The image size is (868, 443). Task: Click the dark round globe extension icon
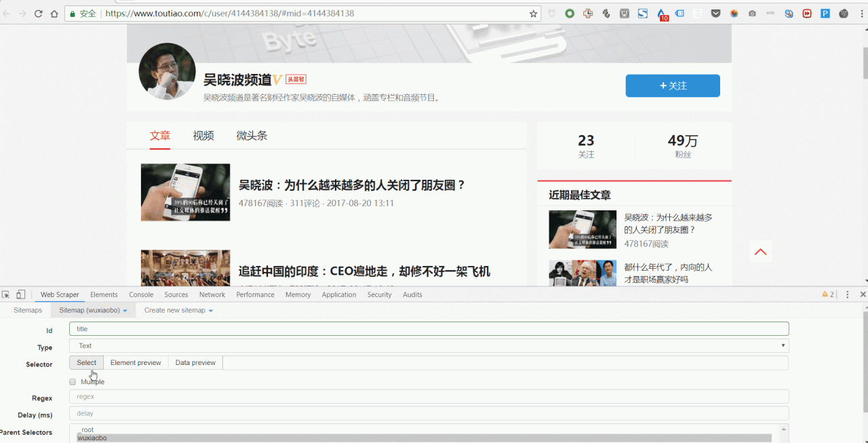point(844,14)
